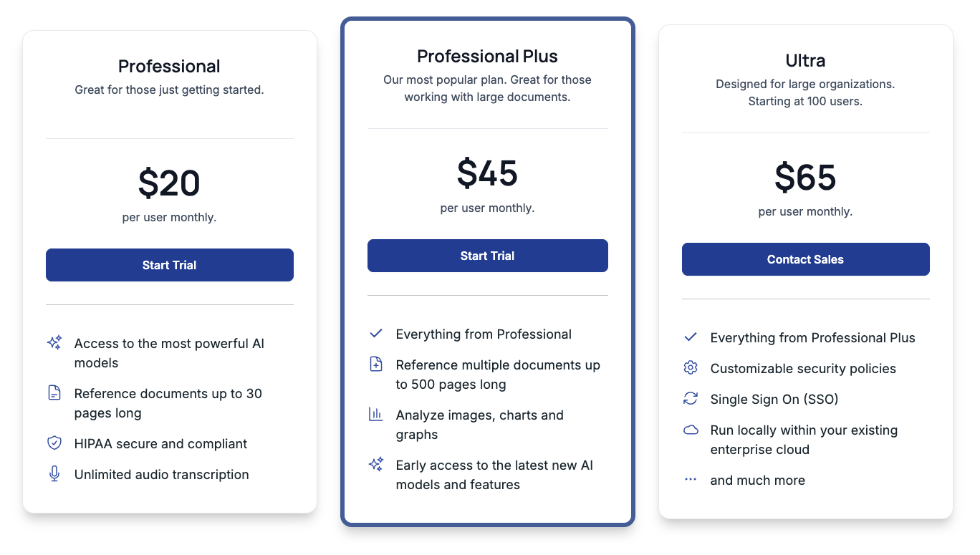This screenshot has width=980, height=555.
Task: Click the Ultra plan title
Action: 805,61
